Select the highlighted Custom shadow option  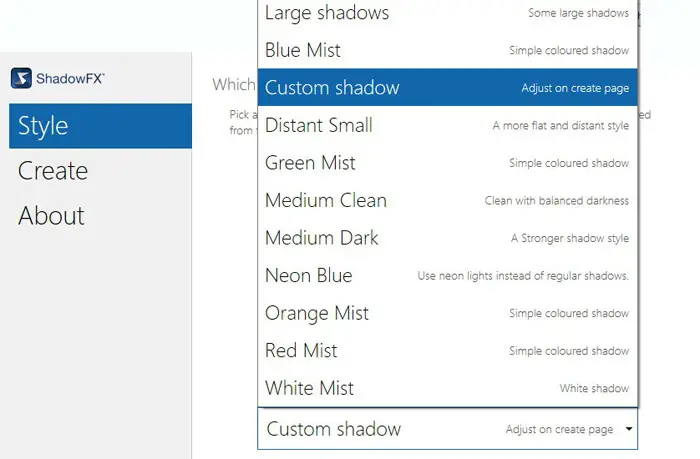coord(447,88)
